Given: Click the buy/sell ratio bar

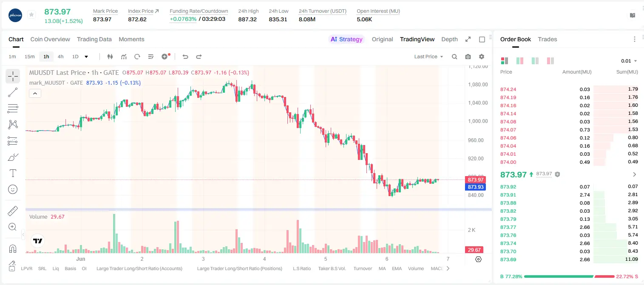Looking at the screenshot, I should (570, 276).
